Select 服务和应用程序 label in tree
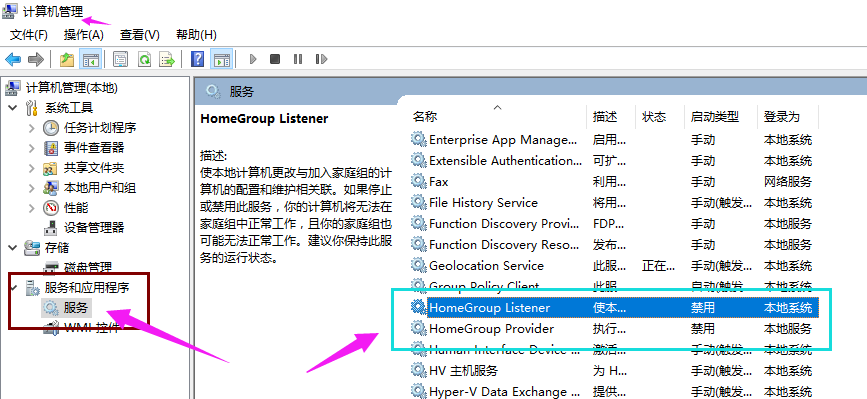This screenshot has width=867, height=399. pyautogui.click(x=87, y=287)
